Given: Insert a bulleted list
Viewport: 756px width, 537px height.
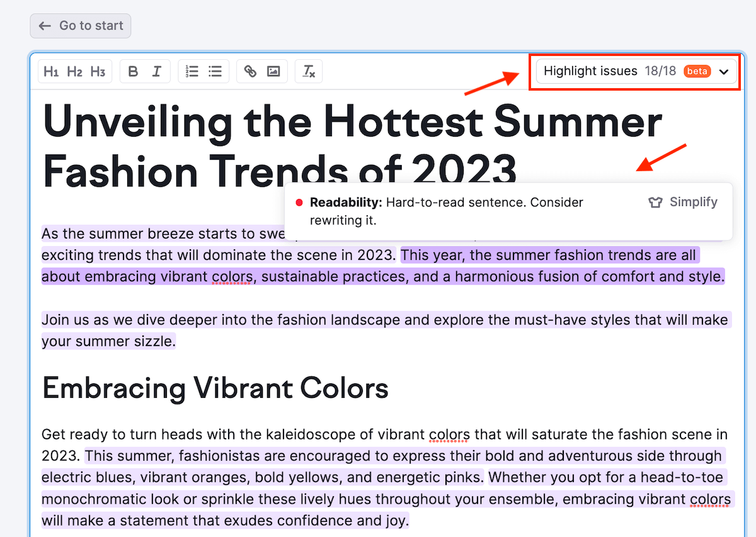Looking at the screenshot, I should coord(215,72).
